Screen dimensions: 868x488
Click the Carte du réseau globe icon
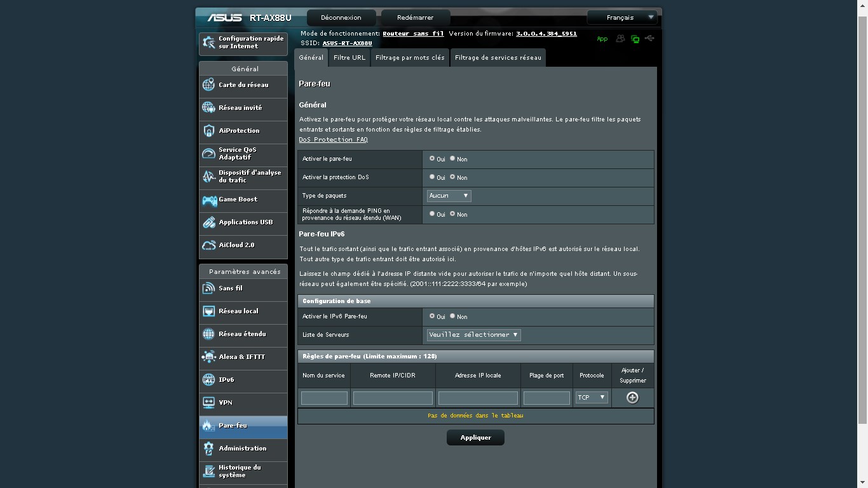[x=208, y=85]
